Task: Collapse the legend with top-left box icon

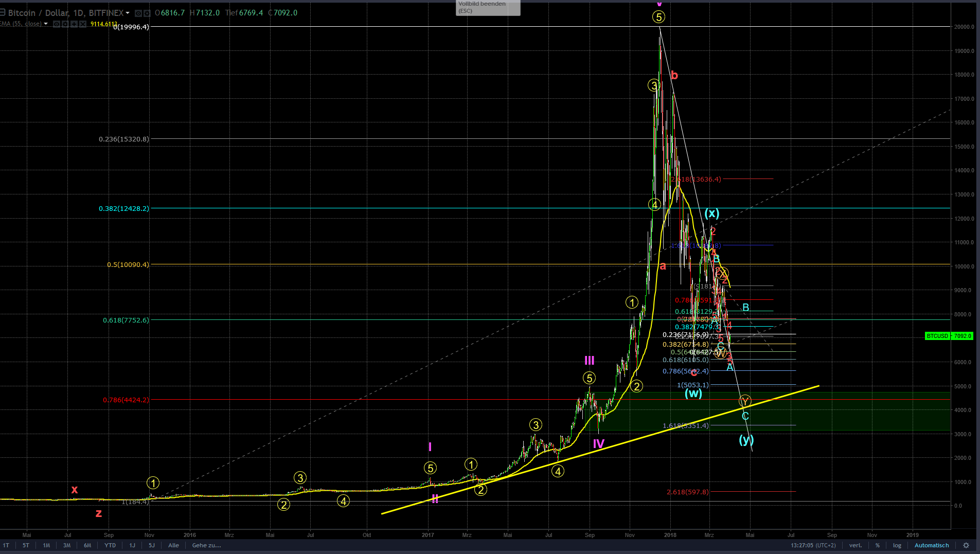Action: click(x=3, y=12)
